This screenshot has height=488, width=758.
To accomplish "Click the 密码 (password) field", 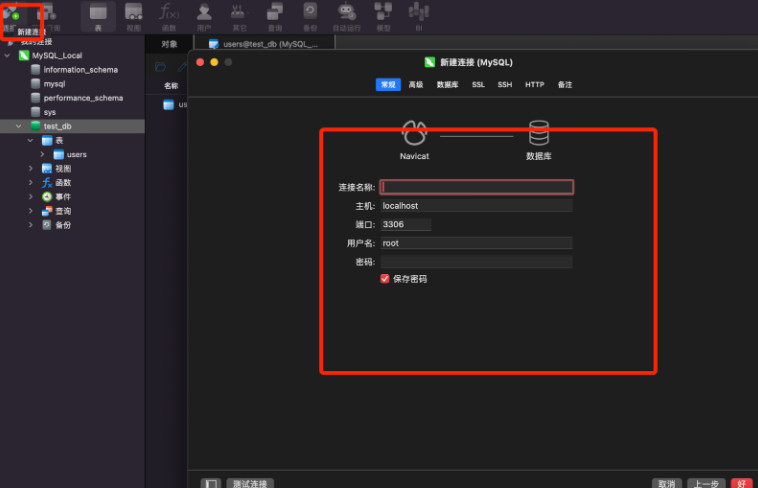I will (477, 262).
